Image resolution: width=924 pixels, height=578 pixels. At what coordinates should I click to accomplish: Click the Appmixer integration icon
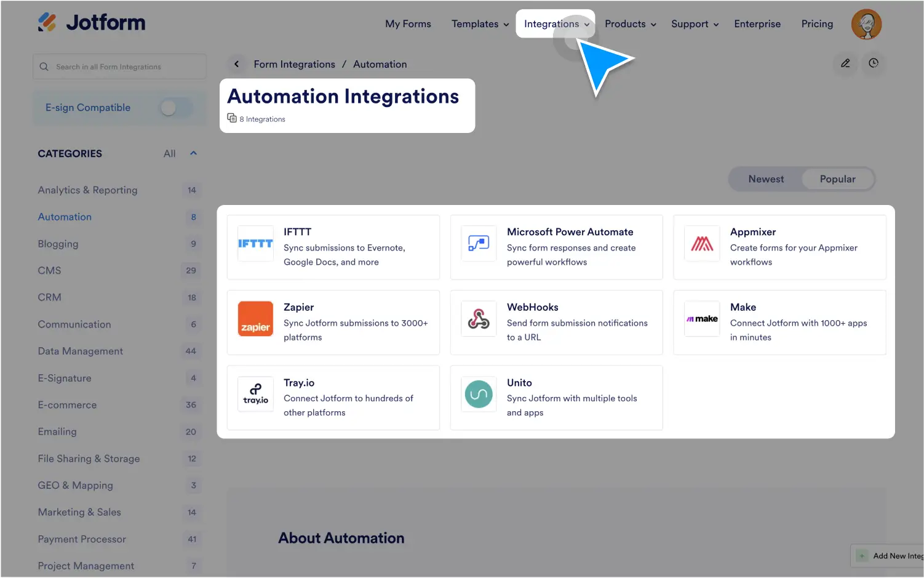pyautogui.click(x=702, y=243)
